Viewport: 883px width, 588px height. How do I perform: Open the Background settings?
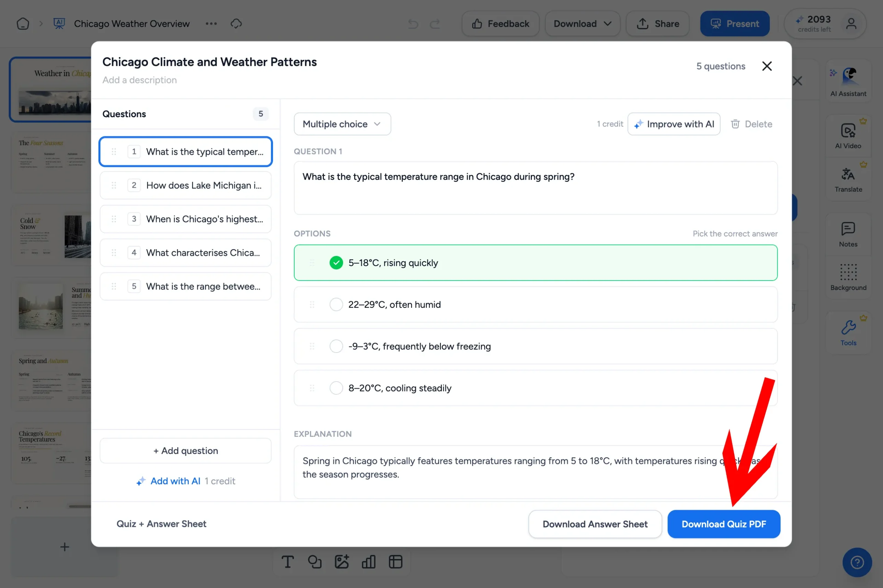[848, 277]
